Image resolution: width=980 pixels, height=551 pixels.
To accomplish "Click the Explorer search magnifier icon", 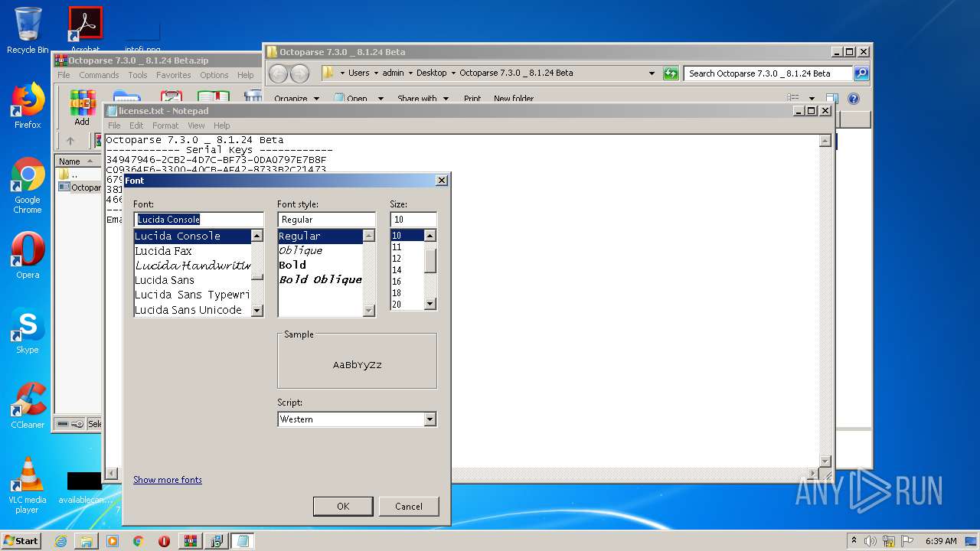I will [861, 73].
